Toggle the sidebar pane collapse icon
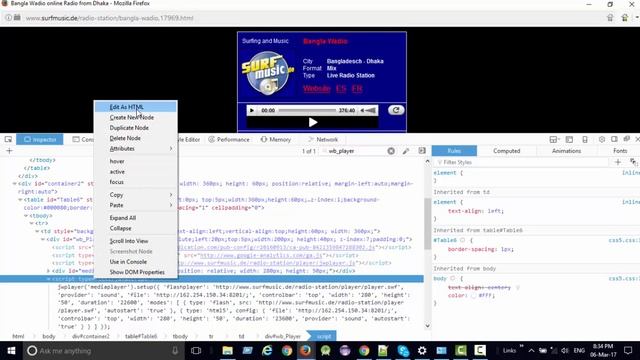This screenshot has height=360, width=640. (422, 151)
